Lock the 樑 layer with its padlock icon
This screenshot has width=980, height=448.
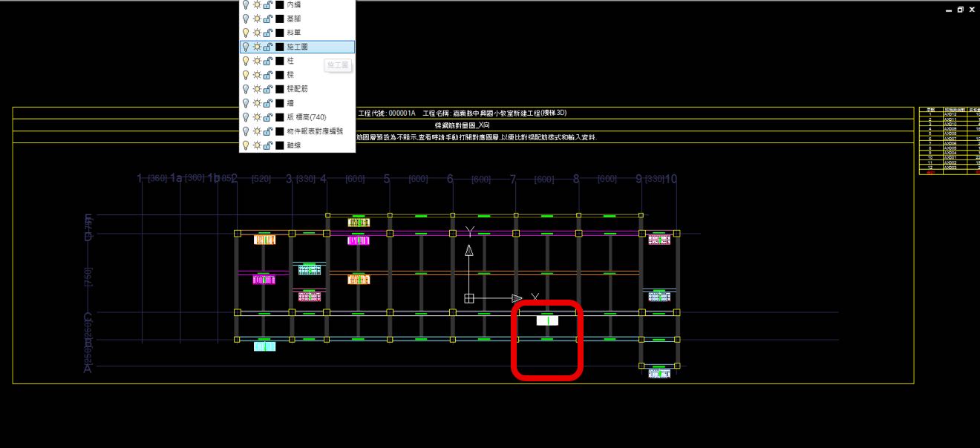[x=268, y=75]
